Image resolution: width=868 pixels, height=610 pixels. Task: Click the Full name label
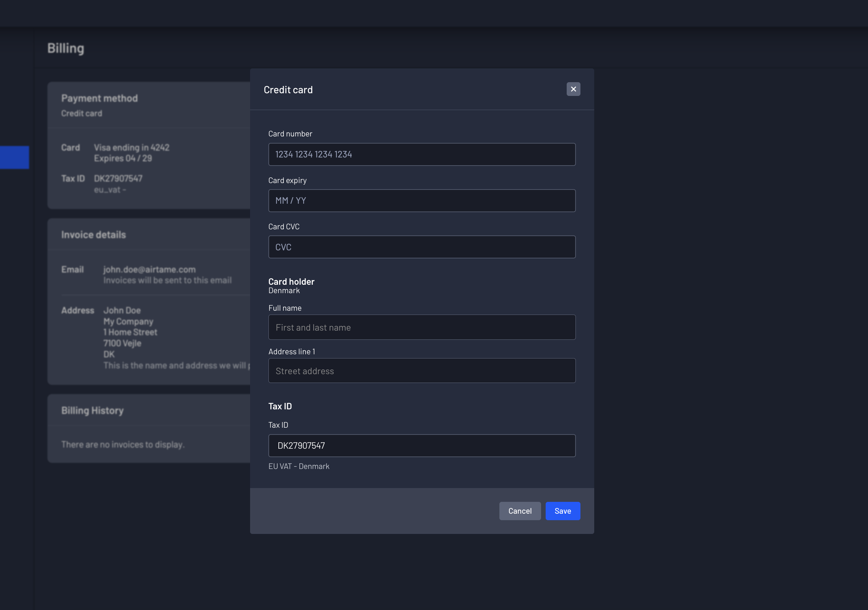(x=285, y=308)
